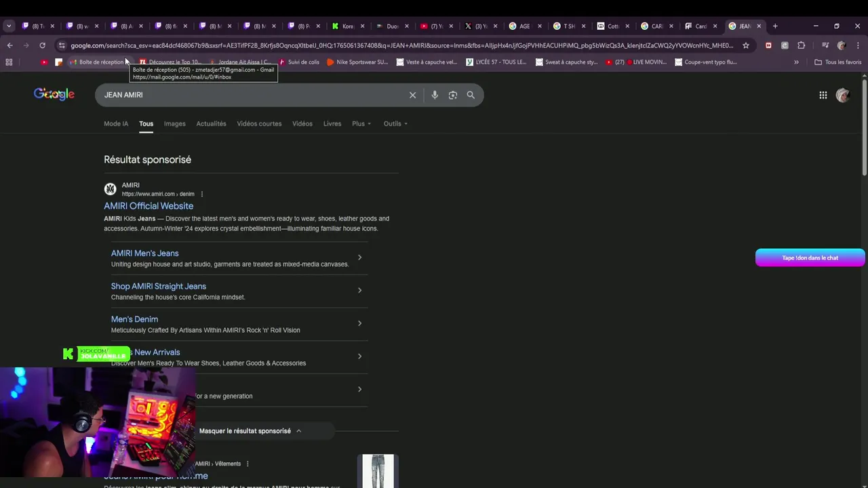868x488 pixels.
Task: Reload the current page
Action: click(x=42, y=45)
